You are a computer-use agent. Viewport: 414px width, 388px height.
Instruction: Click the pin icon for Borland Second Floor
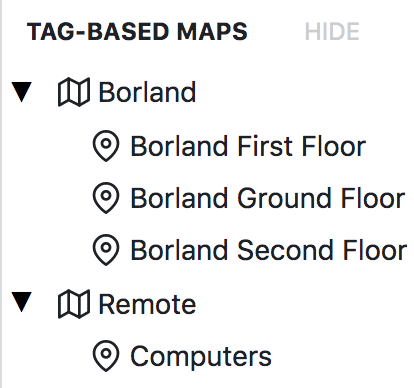tap(106, 250)
